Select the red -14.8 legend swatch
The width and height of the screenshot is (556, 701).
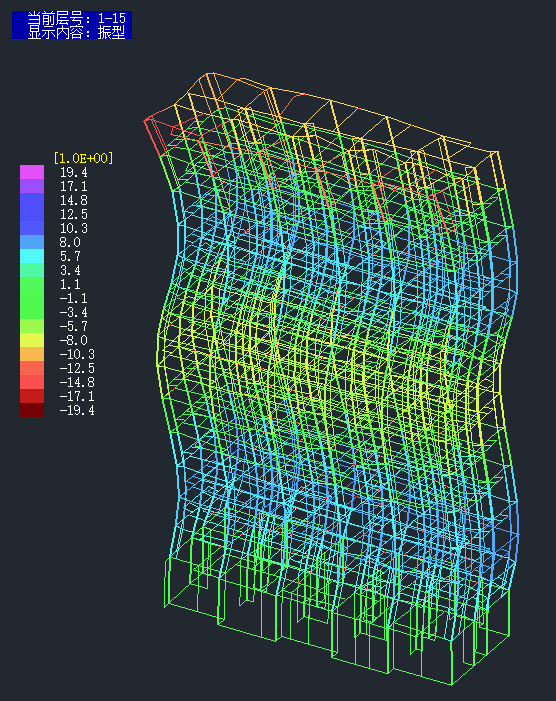[32, 382]
